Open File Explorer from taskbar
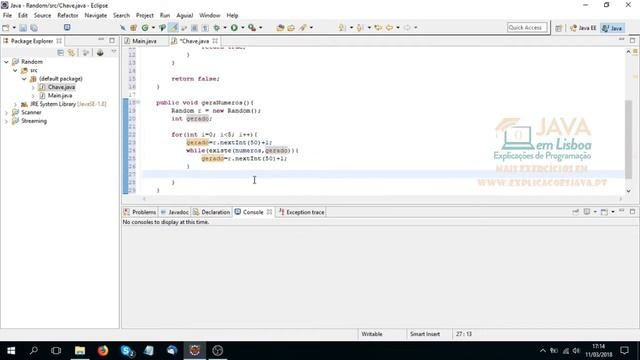The width and height of the screenshot is (640, 360). tap(80, 351)
